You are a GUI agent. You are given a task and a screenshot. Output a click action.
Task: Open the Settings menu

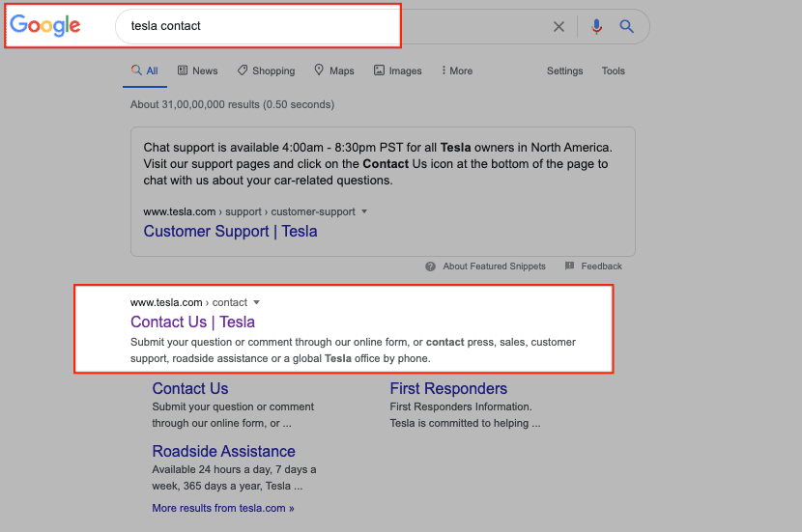click(x=565, y=70)
